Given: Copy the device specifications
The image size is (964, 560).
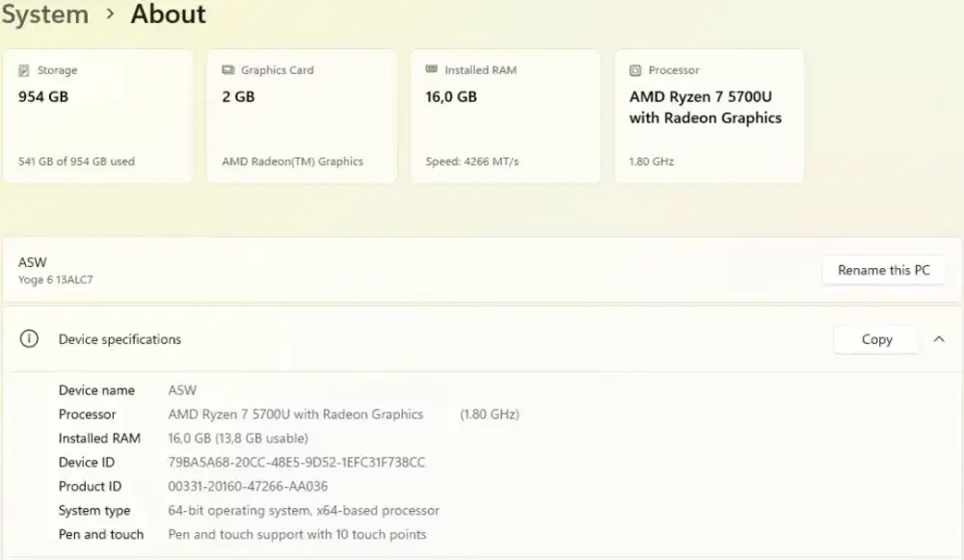Looking at the screenshot, I should click(x=875, y=339).
